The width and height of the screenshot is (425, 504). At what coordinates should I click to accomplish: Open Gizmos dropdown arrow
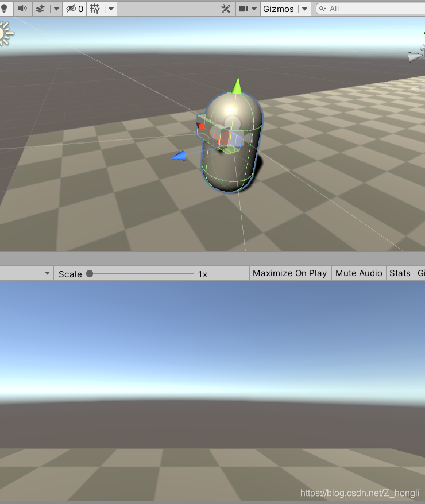click(304, 9)
